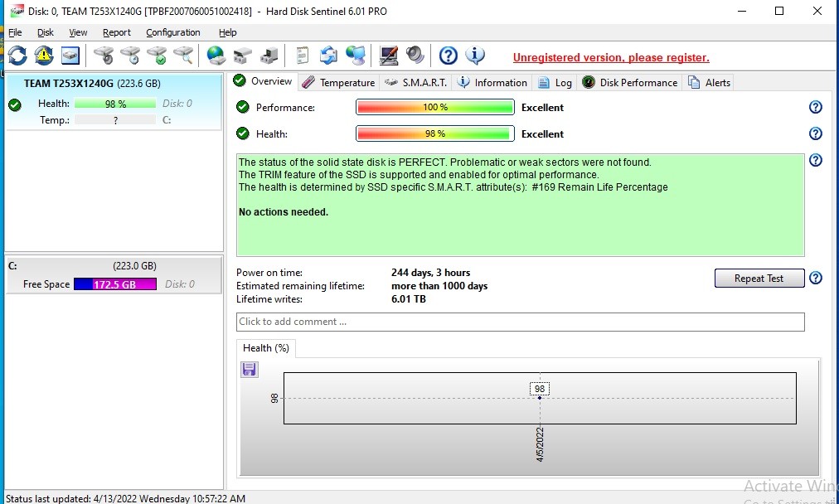Click the Help question mark toolbar icon
839x504 pixels.
click(x=449, y=55)
